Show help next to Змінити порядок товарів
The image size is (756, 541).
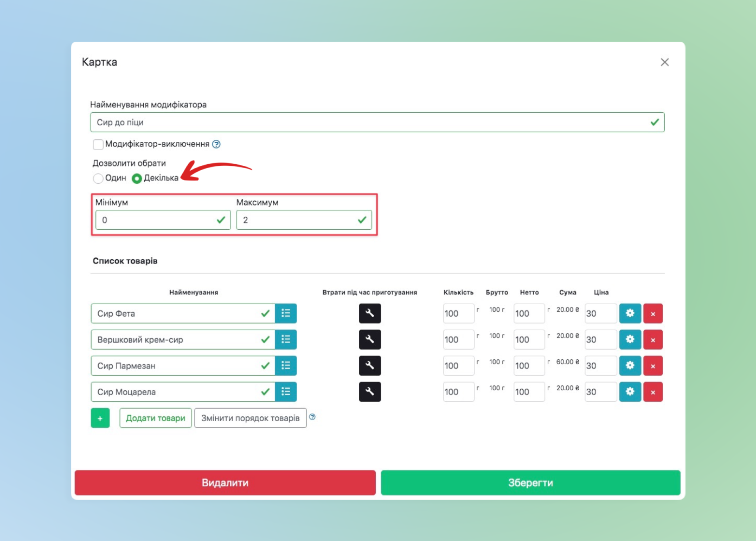312,417
